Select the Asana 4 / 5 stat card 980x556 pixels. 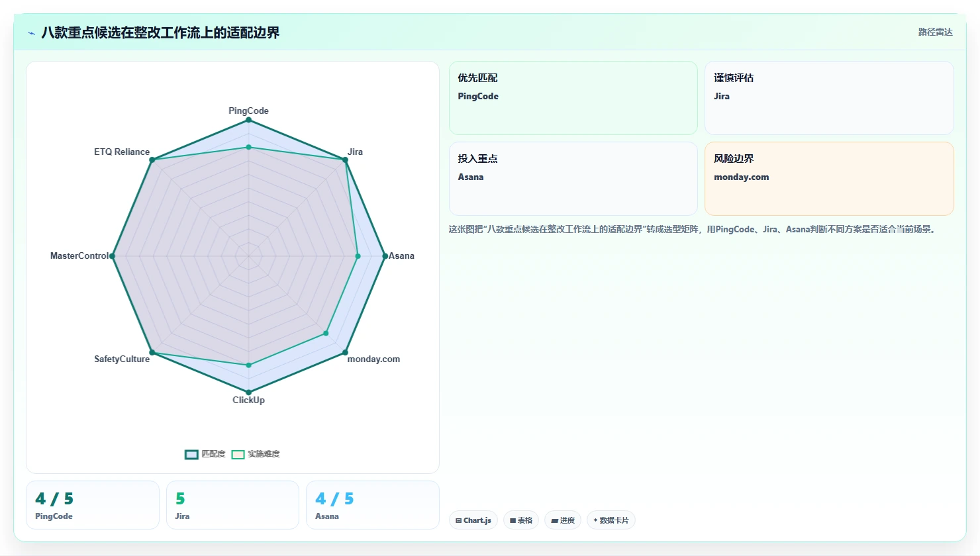point(373,505)
